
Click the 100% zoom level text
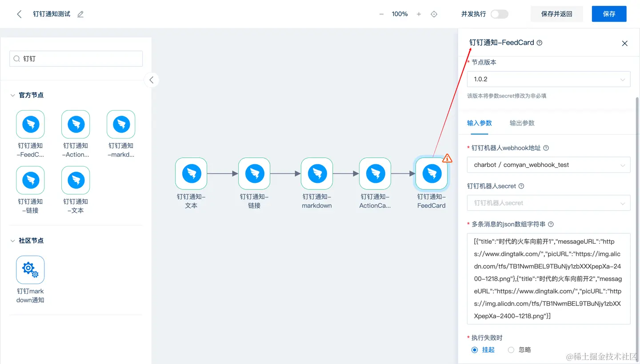point(400,14)
